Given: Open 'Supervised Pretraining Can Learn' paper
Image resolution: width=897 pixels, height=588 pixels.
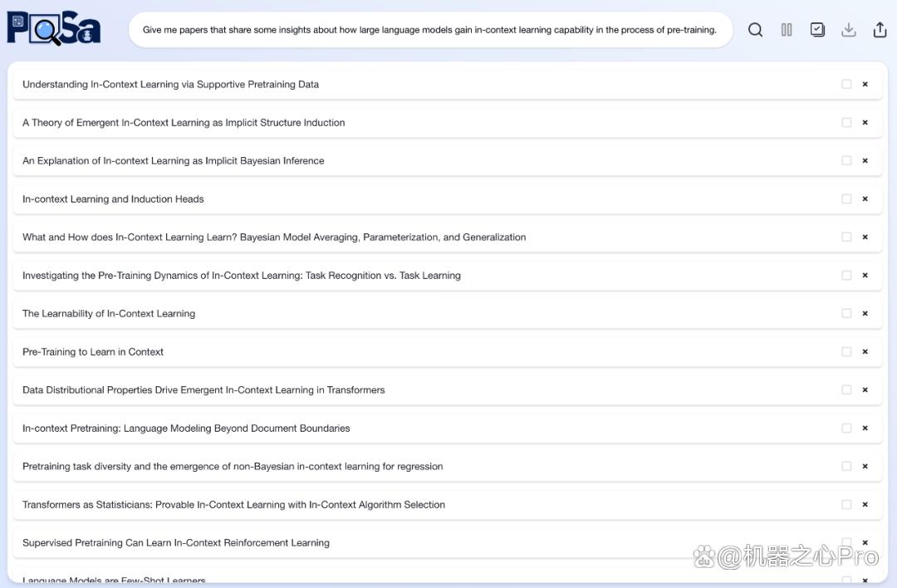Looking at the screenshot, I should pyautogui.click(x=175, y=543).
